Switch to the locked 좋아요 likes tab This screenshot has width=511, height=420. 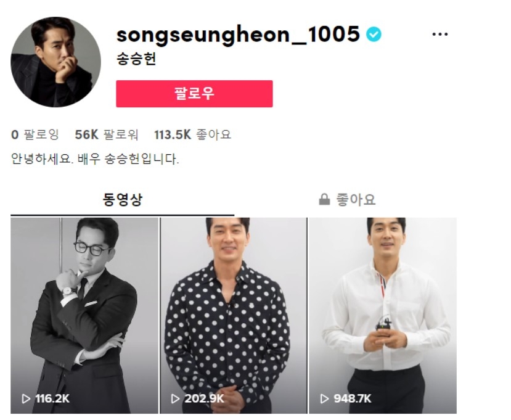click(x=347, y=199)
